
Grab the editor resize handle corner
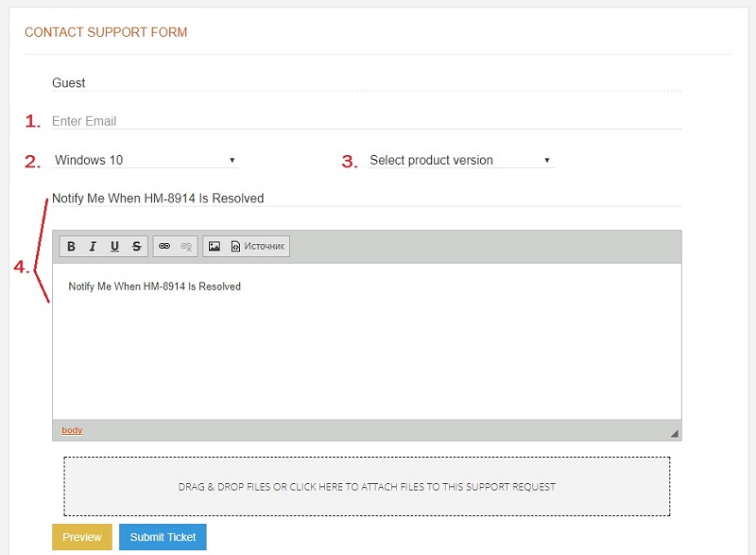(675, 433)
